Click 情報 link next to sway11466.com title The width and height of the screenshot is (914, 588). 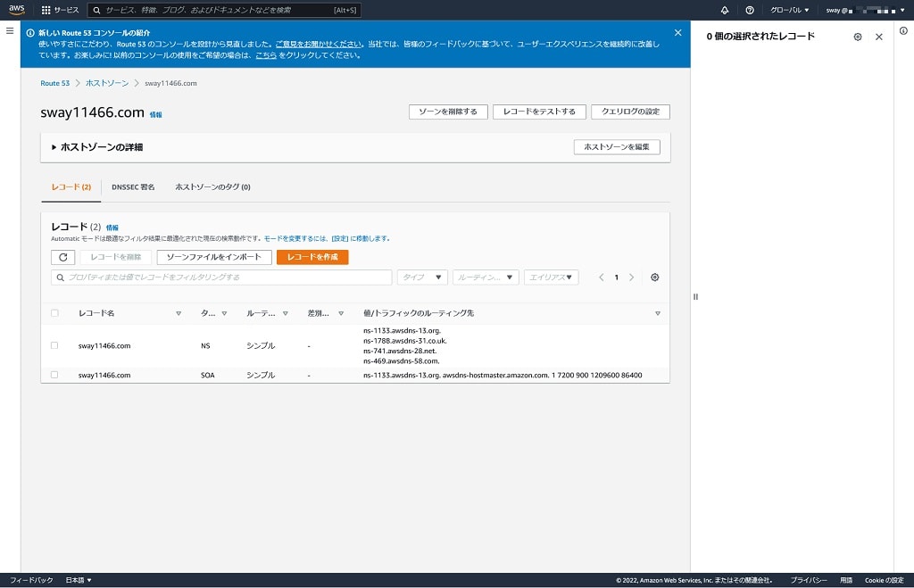point(155,115)
